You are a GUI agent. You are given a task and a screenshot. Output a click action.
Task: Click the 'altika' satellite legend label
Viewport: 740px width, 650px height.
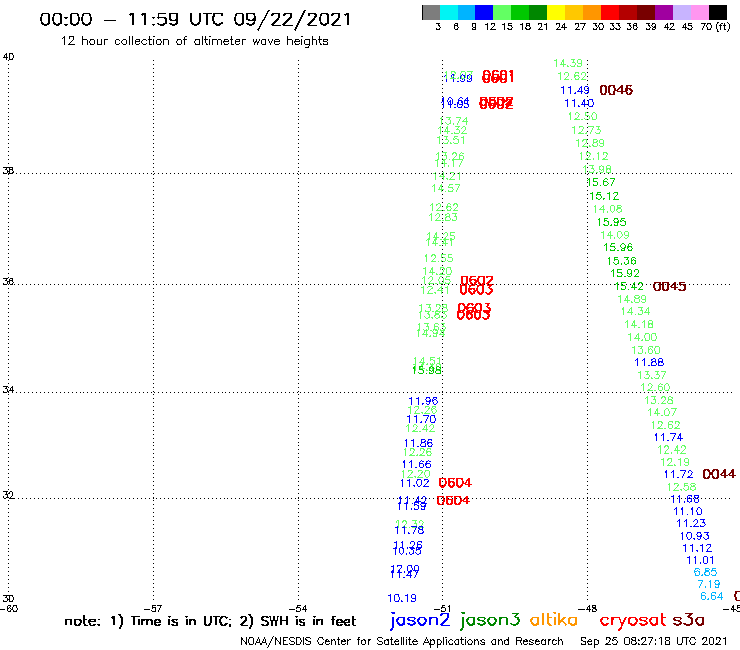tap(554, 620)
